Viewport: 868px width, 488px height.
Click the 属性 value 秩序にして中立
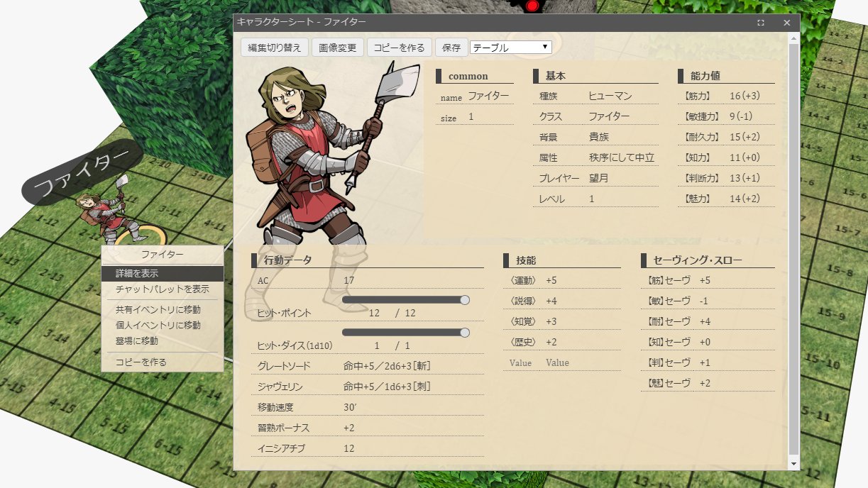pos(621,157)
